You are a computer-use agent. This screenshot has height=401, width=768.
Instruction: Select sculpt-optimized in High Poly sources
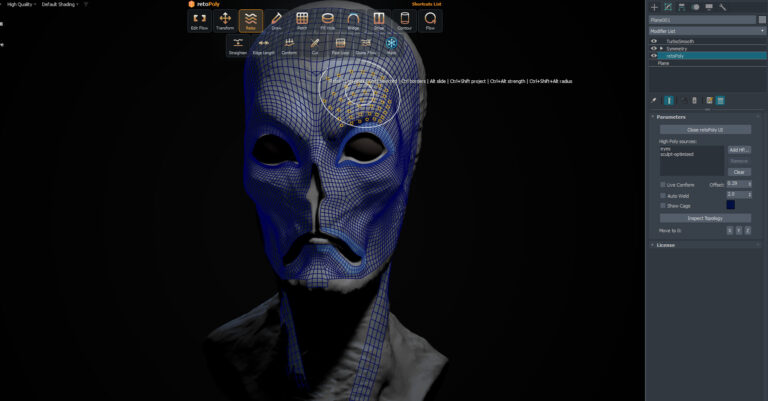pos(677,154)
